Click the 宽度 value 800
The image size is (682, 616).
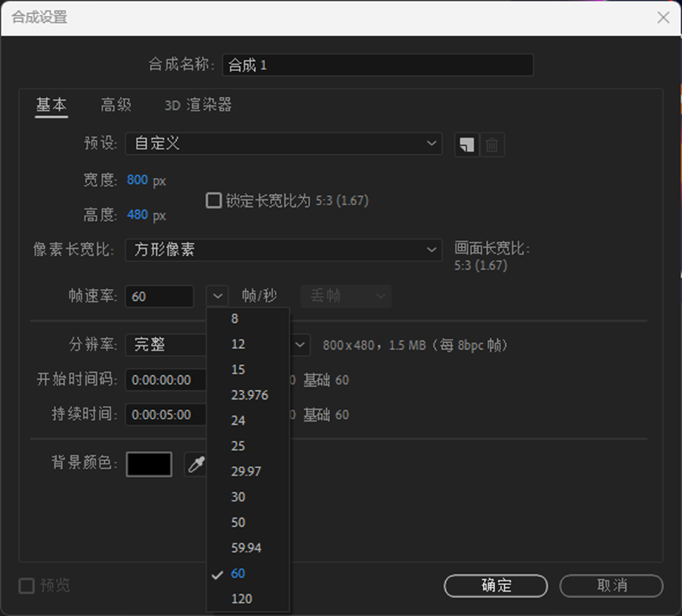pos(137,180)
